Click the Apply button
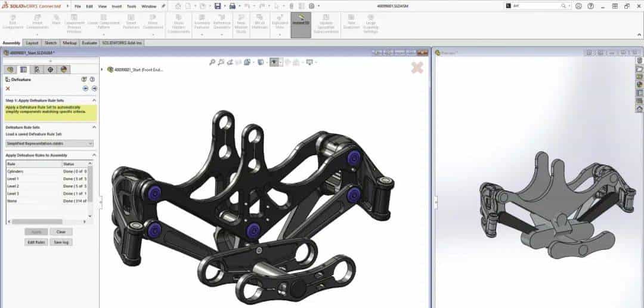644x308 pixels. coord(36,232)
